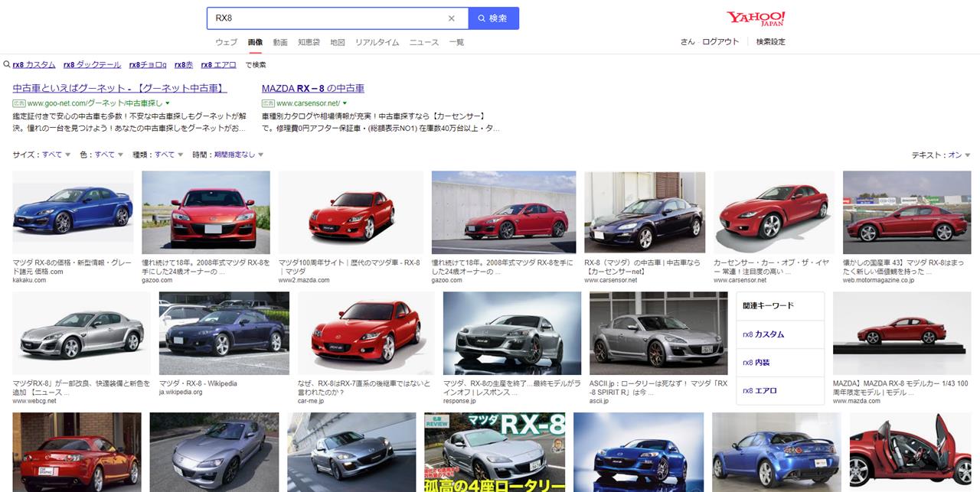Screen dimensions: 980x492
Task: Click the kakaku.com source text
Action: click(x=29, y=280)
